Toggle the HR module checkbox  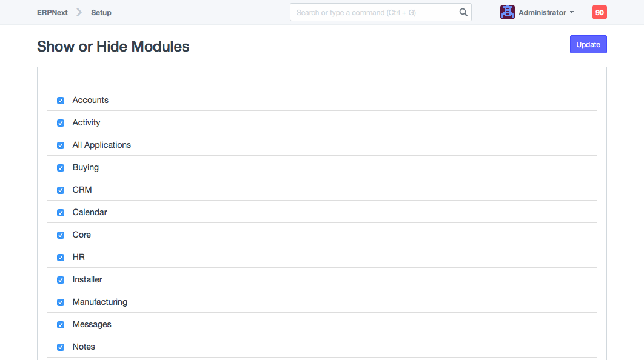pyautogui.click(x=61, y=258)
